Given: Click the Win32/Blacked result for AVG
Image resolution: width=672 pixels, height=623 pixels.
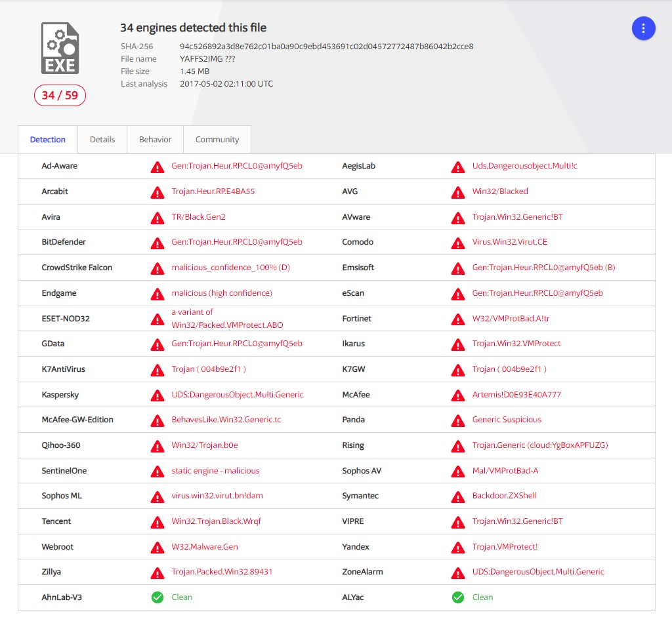Looking at the screenshot, I should pos(500,191).
